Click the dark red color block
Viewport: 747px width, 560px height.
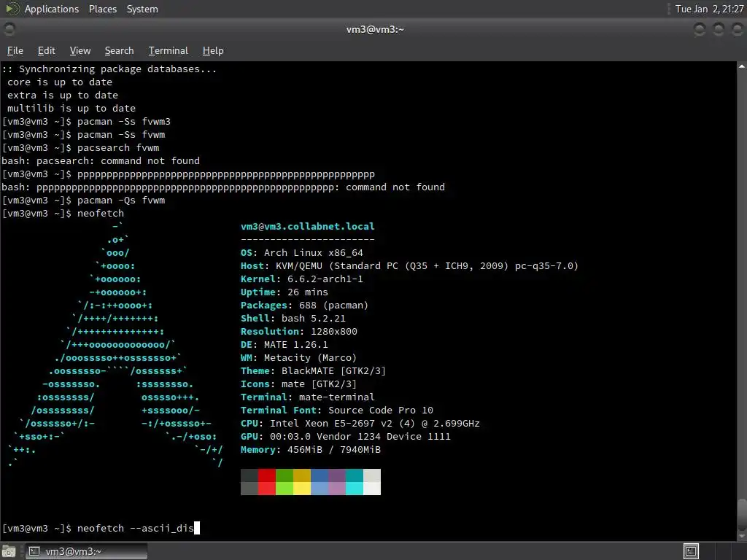click(267, 475)
